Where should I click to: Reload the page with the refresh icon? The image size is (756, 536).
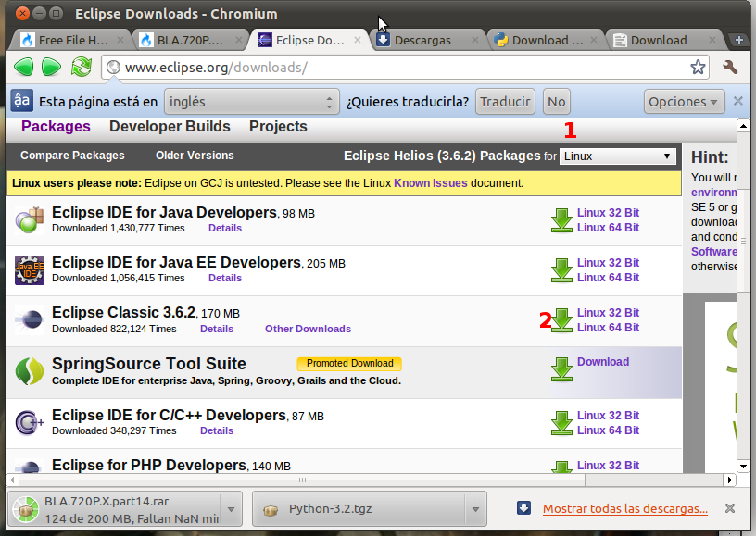click(x=81, y=67)
